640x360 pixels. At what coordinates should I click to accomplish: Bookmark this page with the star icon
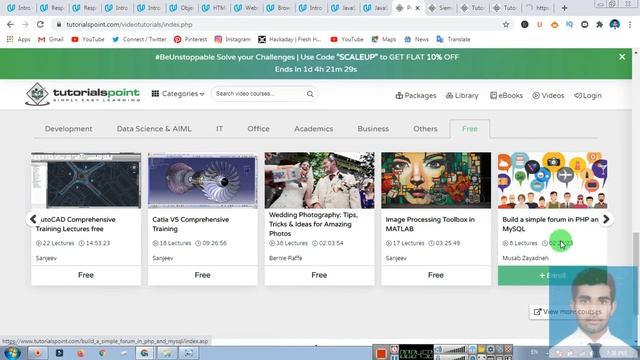tap(506, 24)
